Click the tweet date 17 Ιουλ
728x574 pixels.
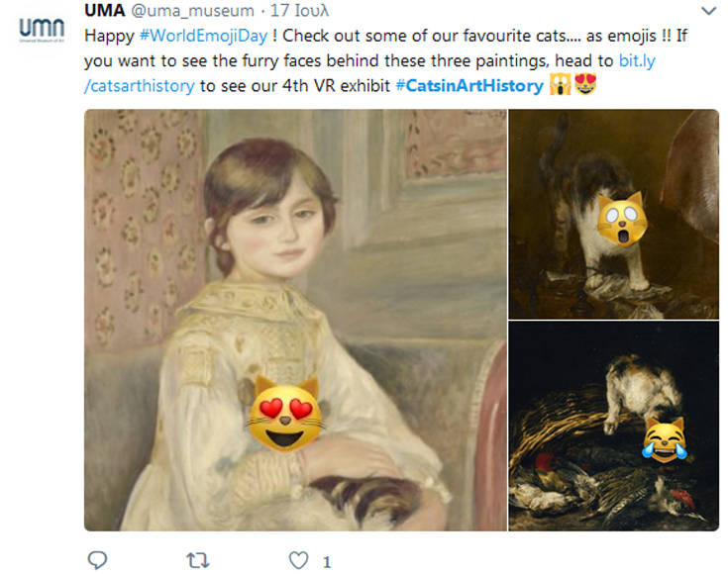[303, 11]
